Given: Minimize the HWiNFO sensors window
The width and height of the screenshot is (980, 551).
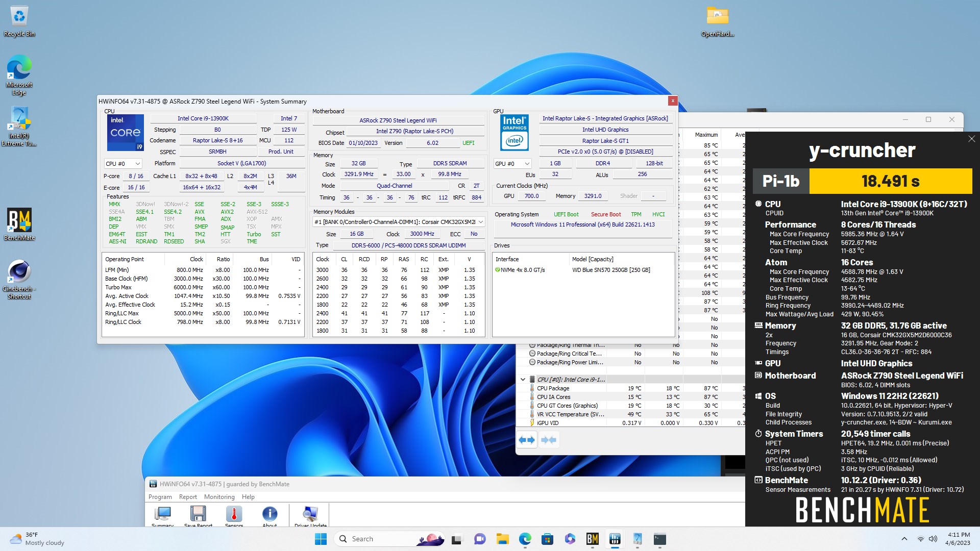Looking at the screenshot, I should coord(905,119).
